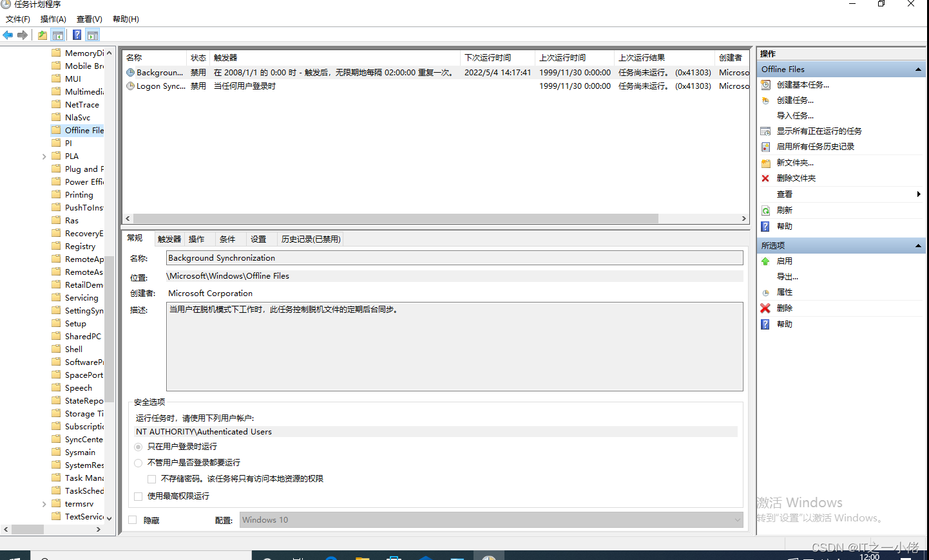Click the Description (描述) text box
Image resolution: width=929 pixels, height=560 pixels.
coord(454,346)
